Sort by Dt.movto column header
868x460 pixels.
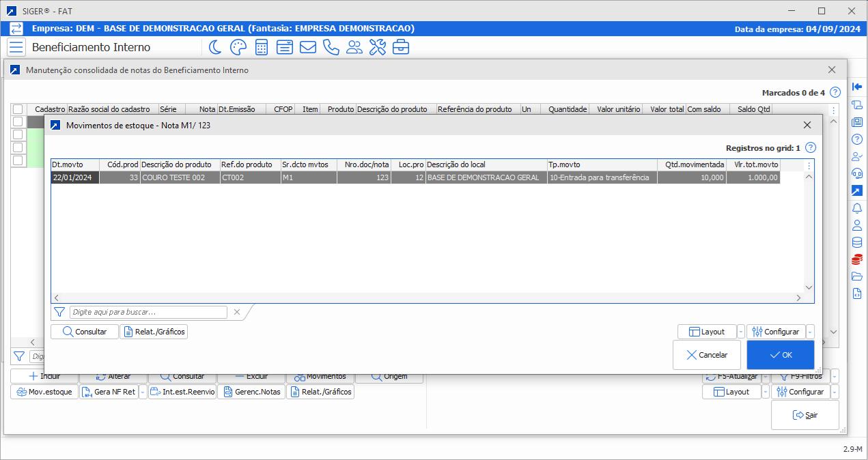75,164
